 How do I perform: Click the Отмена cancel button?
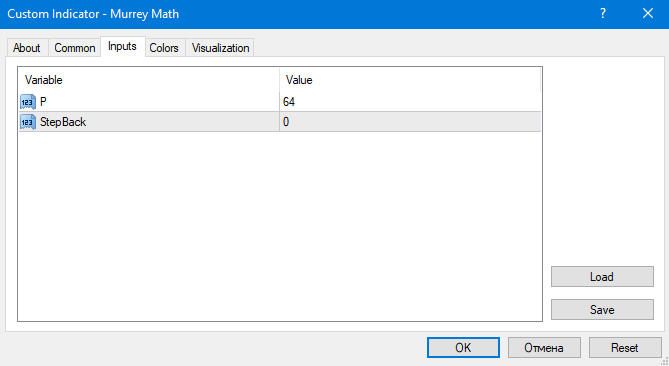click(544, 348)
